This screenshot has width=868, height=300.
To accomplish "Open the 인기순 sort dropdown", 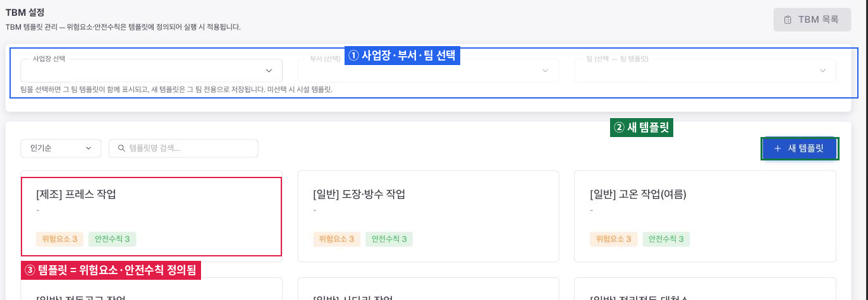I will (x=61, y=148).
